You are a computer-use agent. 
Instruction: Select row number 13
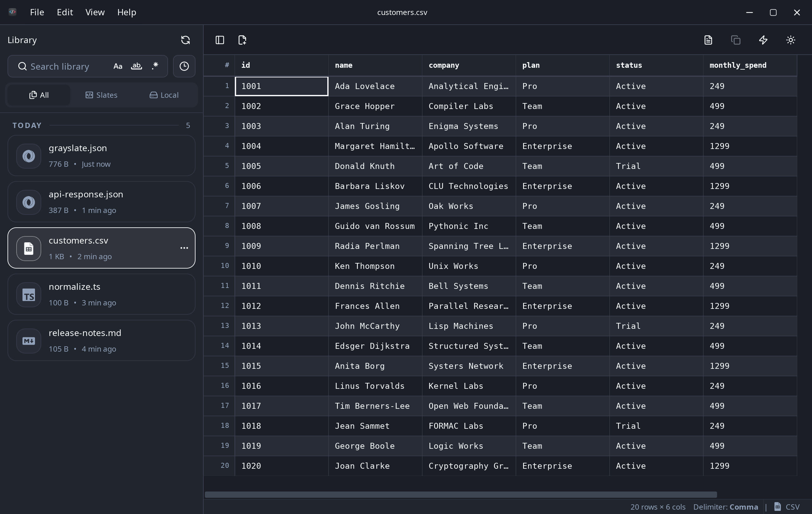coord(220,326)
